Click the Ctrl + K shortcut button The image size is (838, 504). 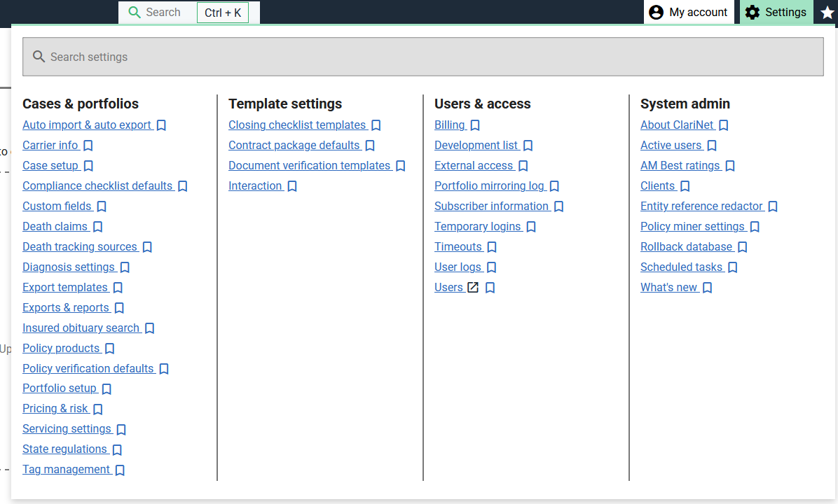223,13
